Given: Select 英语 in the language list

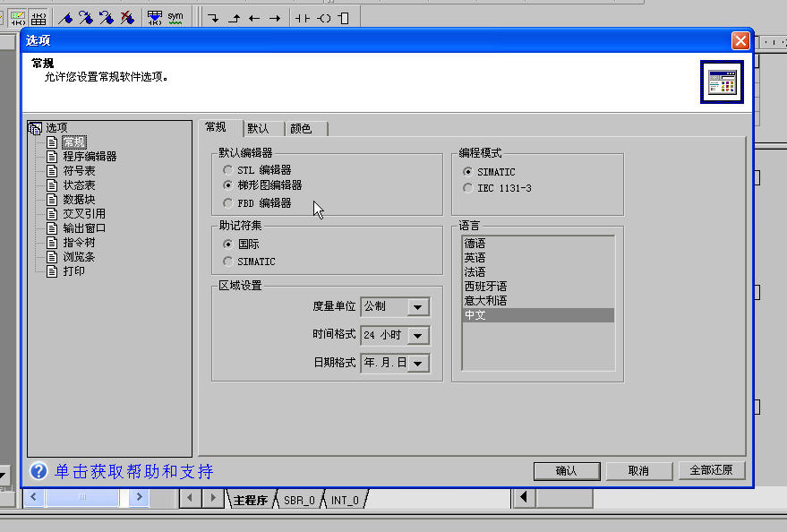Looking at the screenshot, I should (475, 258).
